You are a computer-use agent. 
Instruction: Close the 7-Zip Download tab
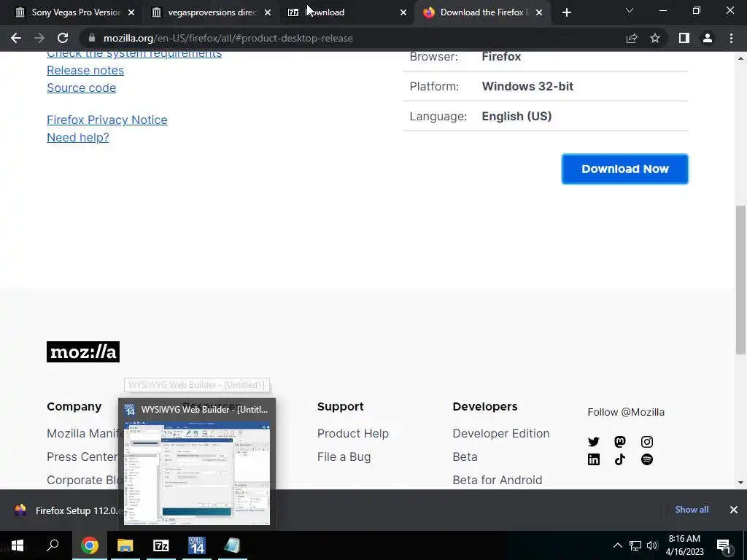coord(403,12)
